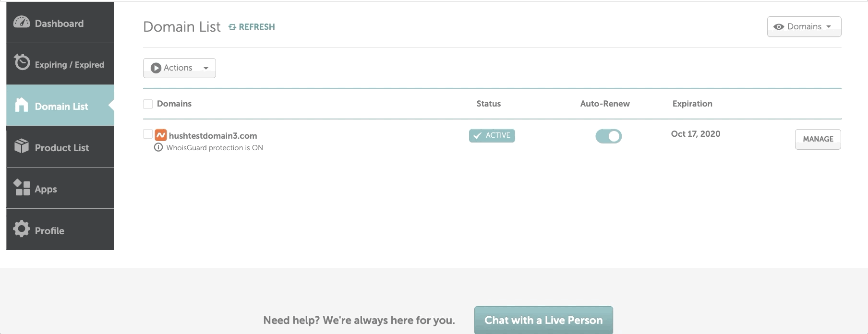Expand the Domains view dropdown

804,27
